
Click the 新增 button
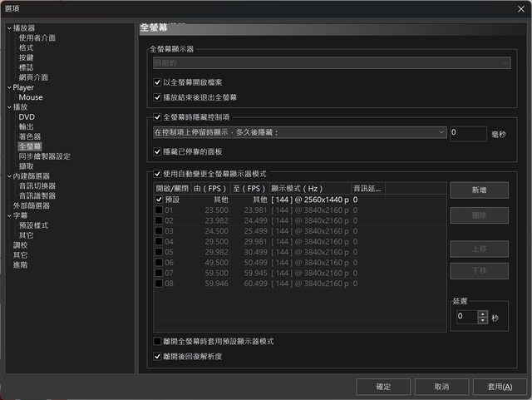(479, 190)
